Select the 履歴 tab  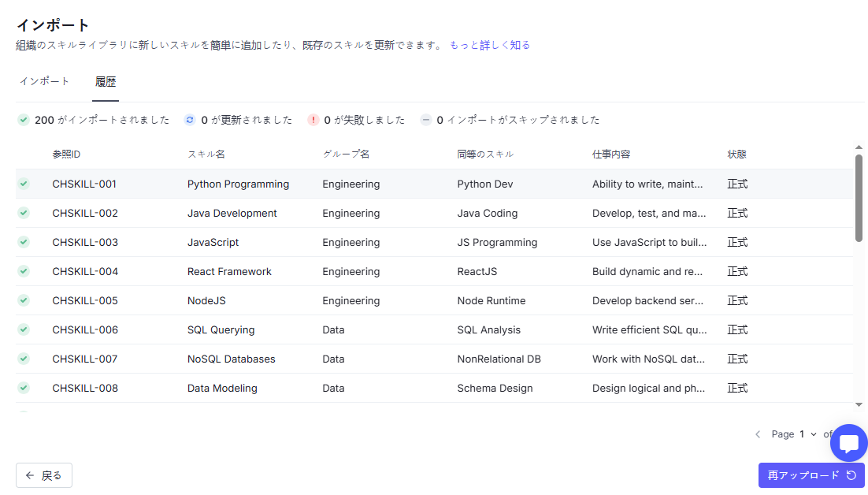106,81
